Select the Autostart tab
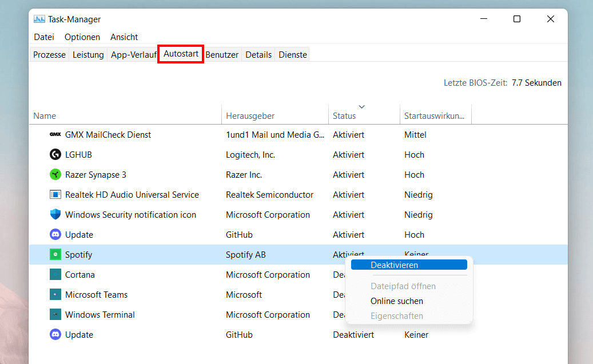The width and height of the screenshot is (593, 364). pos(181,54)
